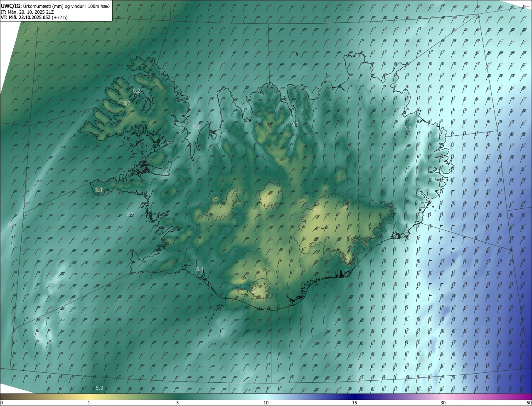Select the 3.3 value just below 6.2
Viewport: 532px width, 406px height.
coord(127,103)
